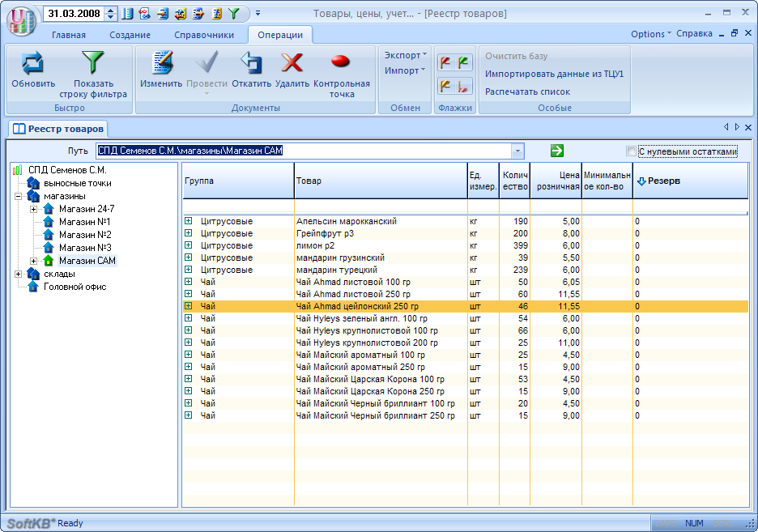Select the Чай Ahmad цейлонский 250 гр cell
The image size is (758, 532).
(x=381, y=306)
